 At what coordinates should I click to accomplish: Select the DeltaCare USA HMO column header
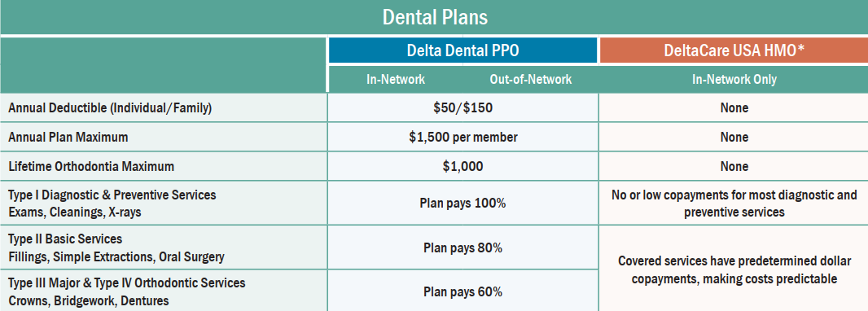pos(734,50)
